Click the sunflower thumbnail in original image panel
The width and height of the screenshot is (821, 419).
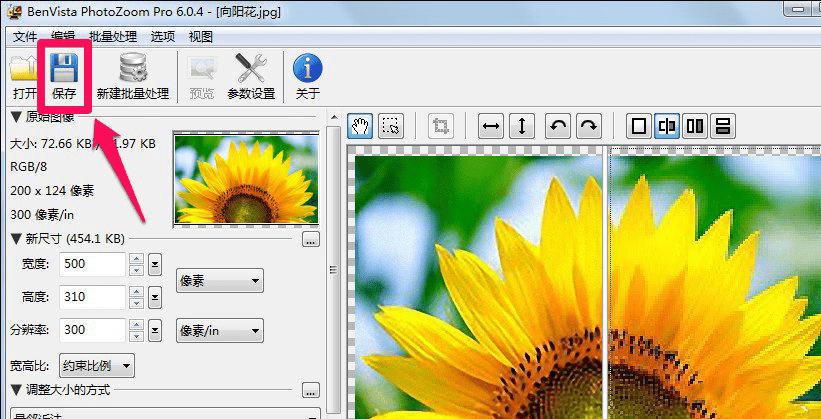[x=246, y=180]
